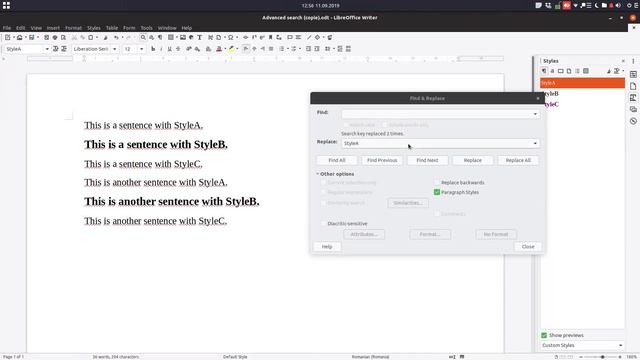Click inside the Find text field

click(437, 114)
